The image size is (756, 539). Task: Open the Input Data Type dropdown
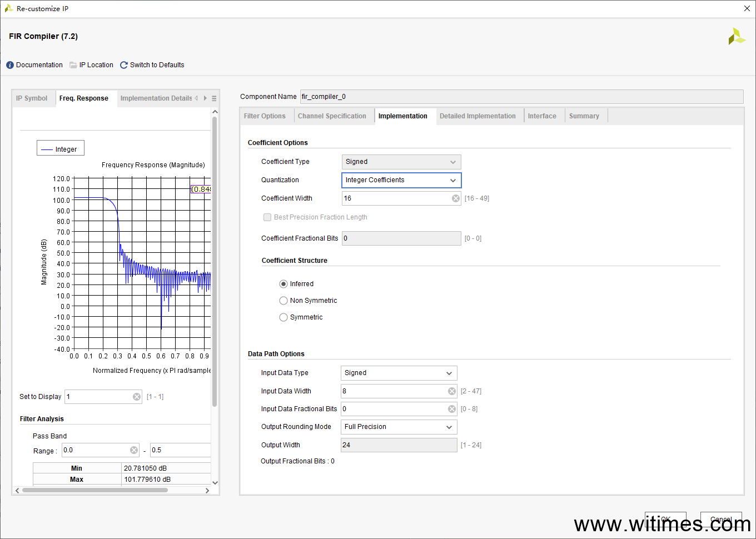(x=399, y=373)
